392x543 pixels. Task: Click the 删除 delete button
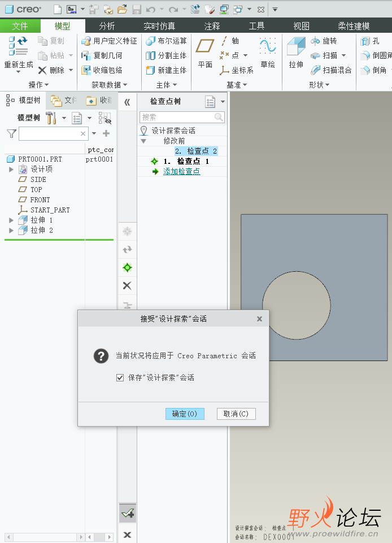click(x=51, y=70)
